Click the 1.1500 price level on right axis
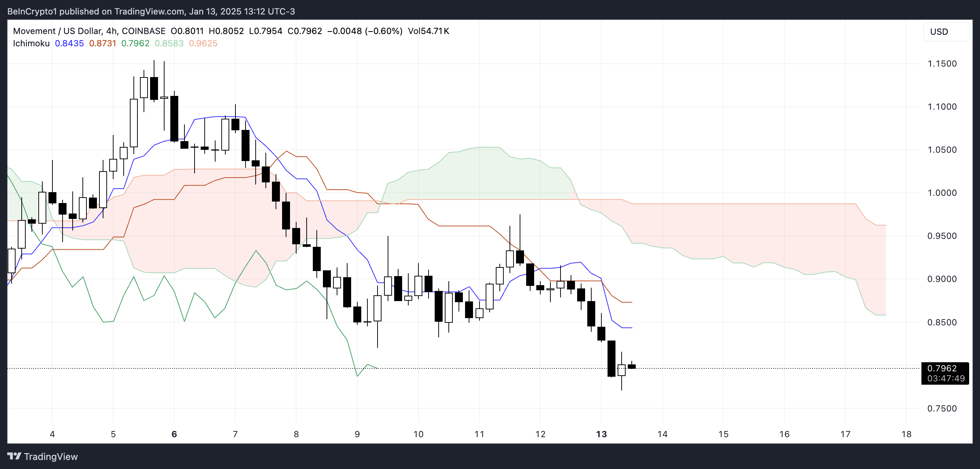Screen dimensions: 980x469 tap(943, 64)
